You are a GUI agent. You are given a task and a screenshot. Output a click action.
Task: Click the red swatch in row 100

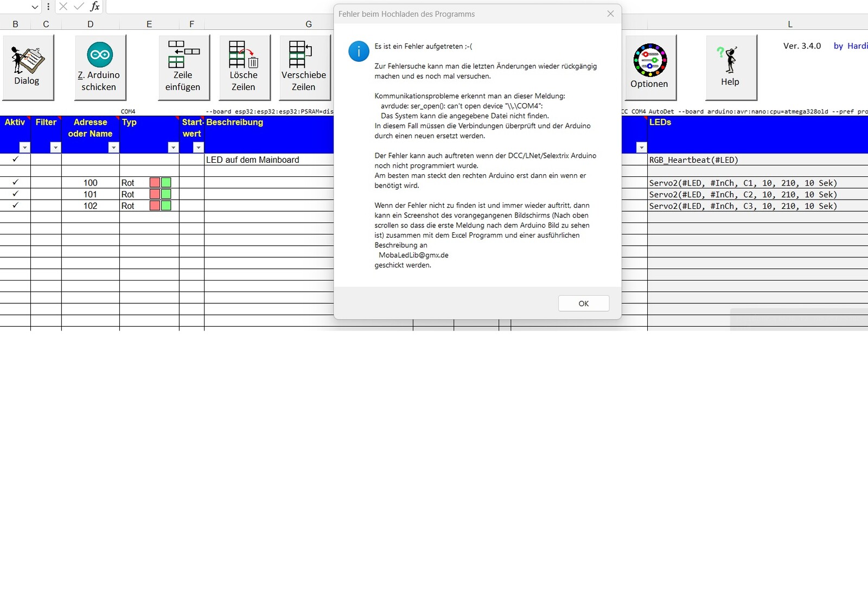(x=155, y=183)
